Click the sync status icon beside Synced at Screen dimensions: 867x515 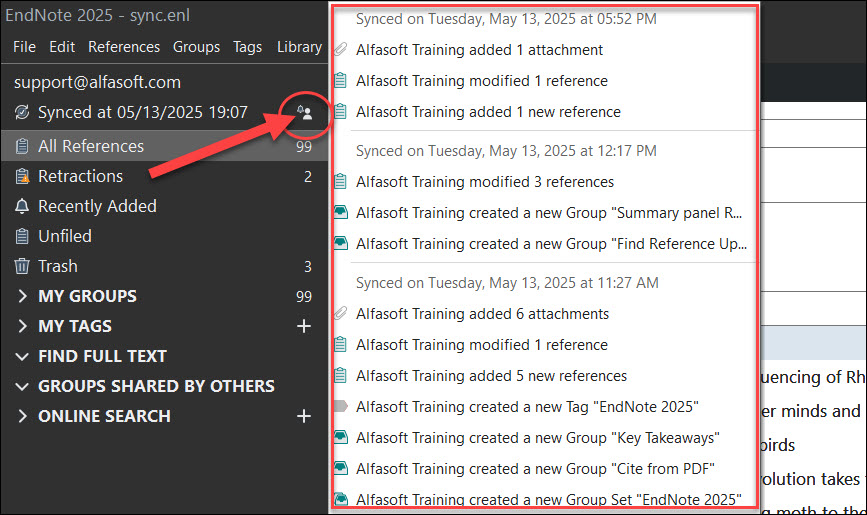click(22, 112)
